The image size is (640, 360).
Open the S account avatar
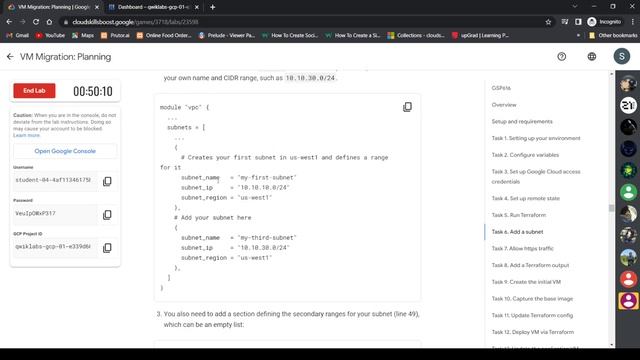[x=622, y=56]
